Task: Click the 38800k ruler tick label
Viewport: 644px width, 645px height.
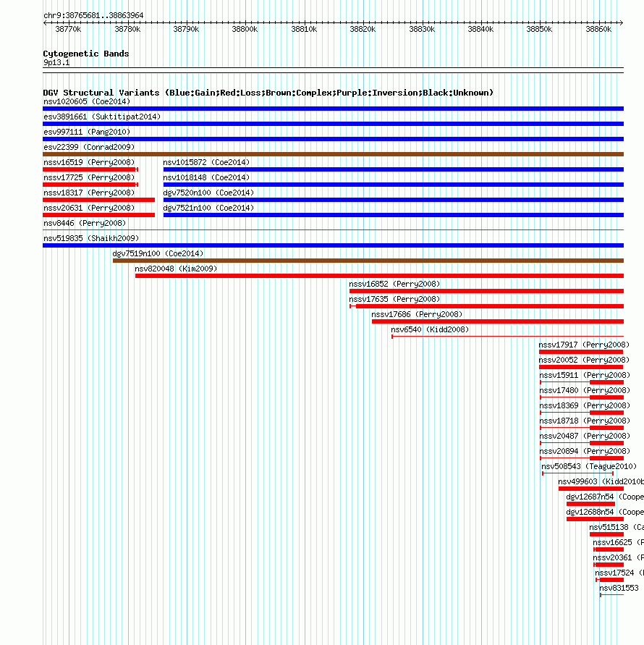Action: (x=245, y=30)
